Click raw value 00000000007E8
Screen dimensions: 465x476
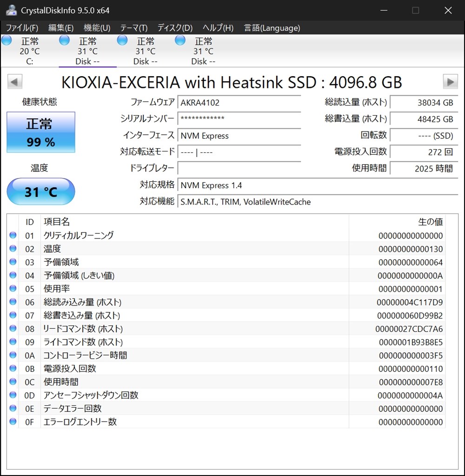point(411,382)
